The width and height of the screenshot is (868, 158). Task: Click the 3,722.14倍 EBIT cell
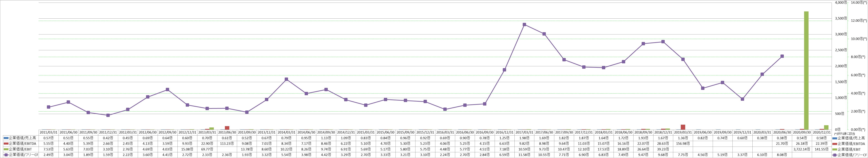coord(802,149)
